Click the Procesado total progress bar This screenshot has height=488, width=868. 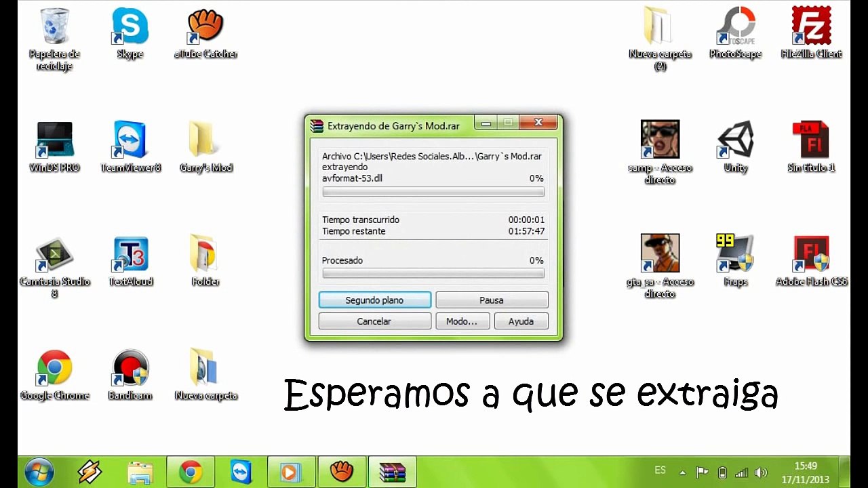pyautogui.click(x=433, y=274)
